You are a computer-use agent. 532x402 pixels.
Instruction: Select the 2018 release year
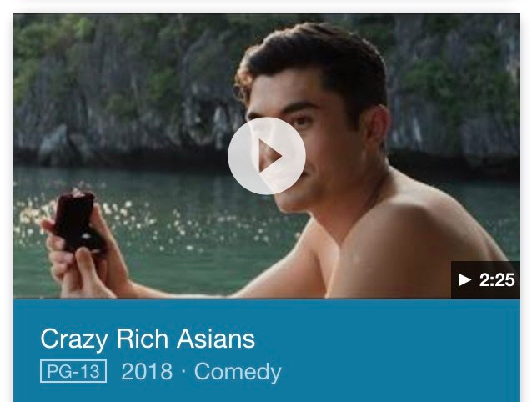[147, 371]
